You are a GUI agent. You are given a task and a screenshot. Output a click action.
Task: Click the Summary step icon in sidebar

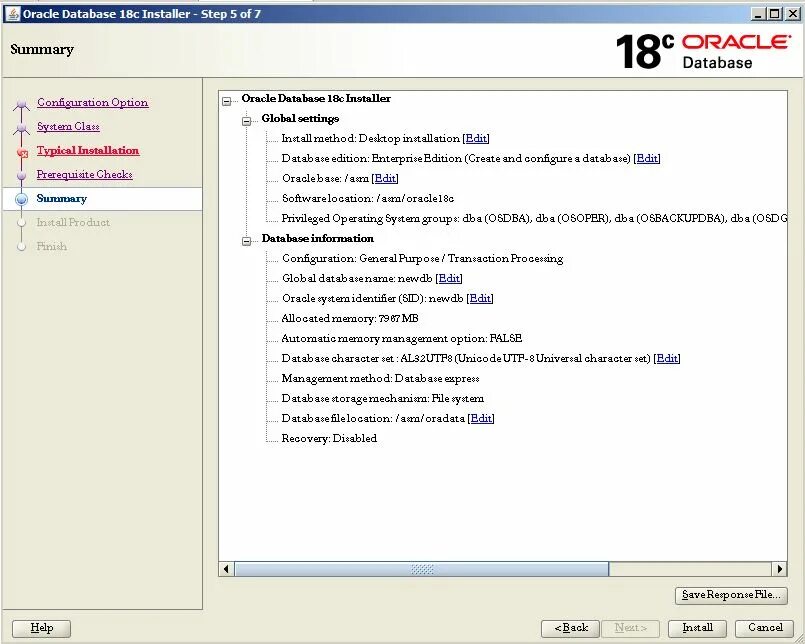point(24,198)
